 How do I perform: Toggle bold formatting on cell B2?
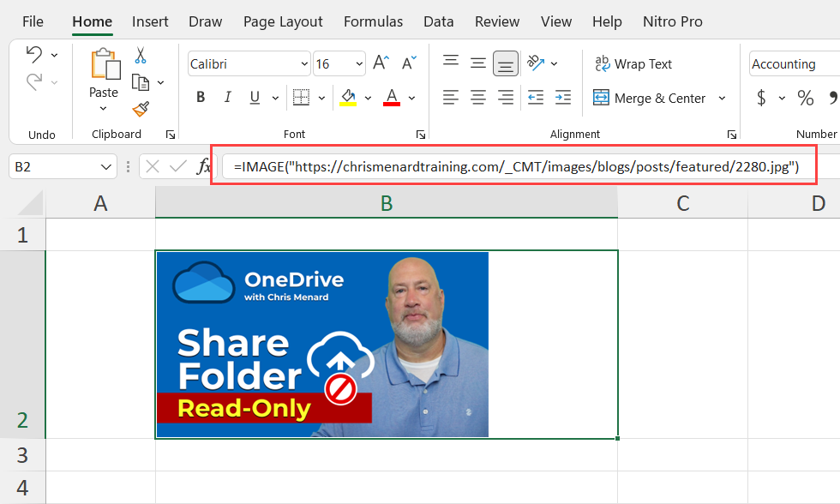[200, 97]
